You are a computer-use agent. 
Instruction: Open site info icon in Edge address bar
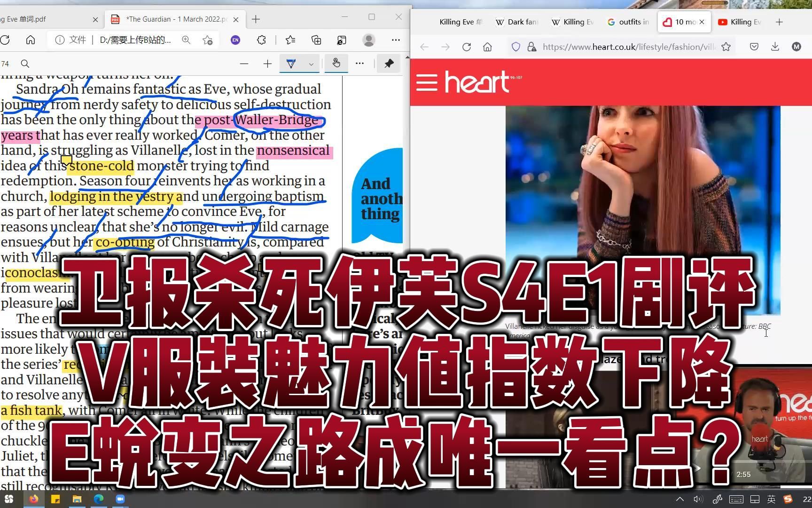pyautogui.click(x=60, y=40)
